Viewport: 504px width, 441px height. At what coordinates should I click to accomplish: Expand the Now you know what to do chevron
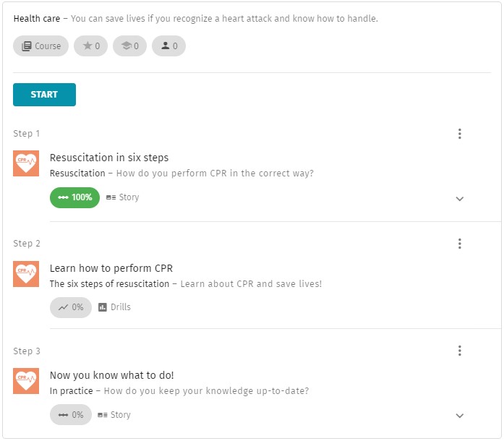460,416
